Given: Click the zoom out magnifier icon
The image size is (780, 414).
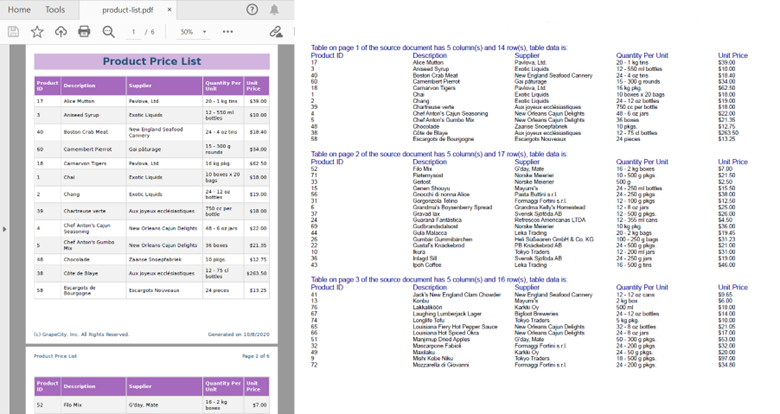Looking at the screenshot, I should 108,32.
